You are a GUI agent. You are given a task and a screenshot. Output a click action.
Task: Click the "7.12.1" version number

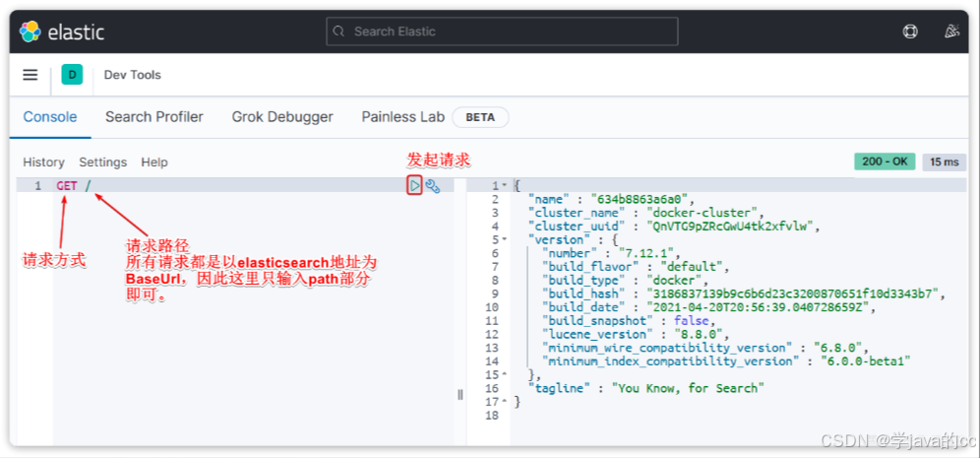point(645,253)
